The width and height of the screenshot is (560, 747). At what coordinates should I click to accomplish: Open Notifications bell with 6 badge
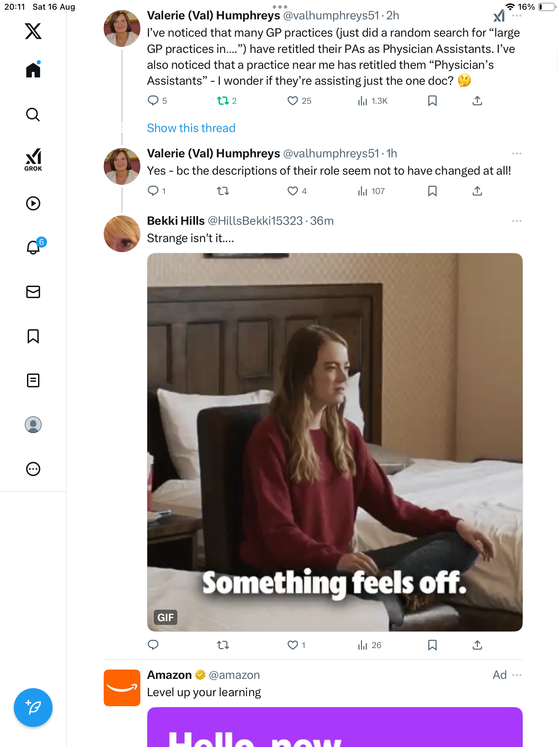click(x=34, y=247)
